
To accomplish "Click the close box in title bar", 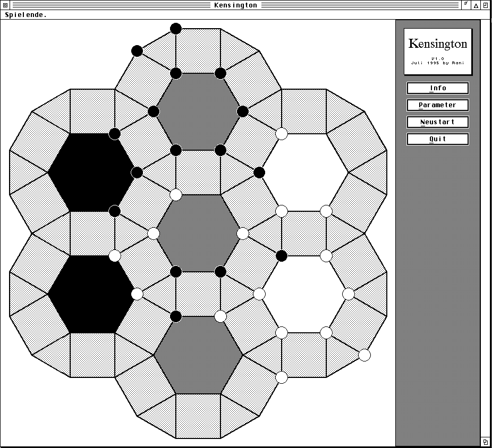I will [x=5, y=5].
